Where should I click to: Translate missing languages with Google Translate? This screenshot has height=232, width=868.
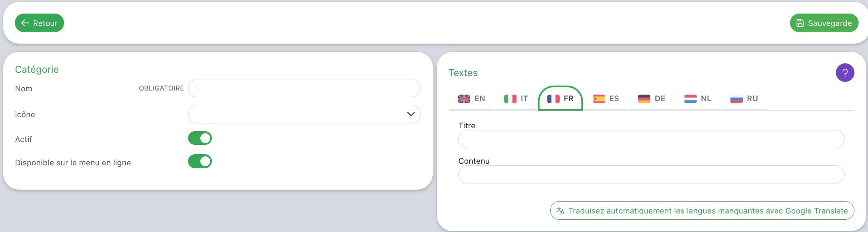tap(702, 211)
